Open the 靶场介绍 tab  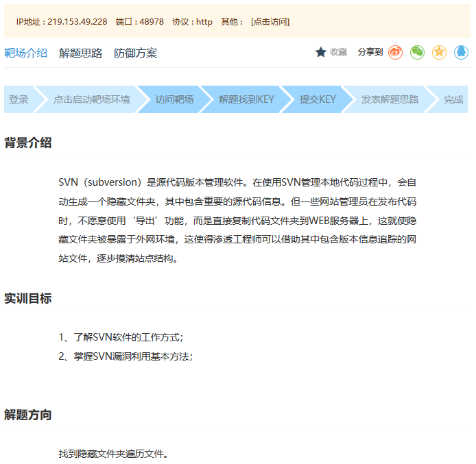coord(26,53)
